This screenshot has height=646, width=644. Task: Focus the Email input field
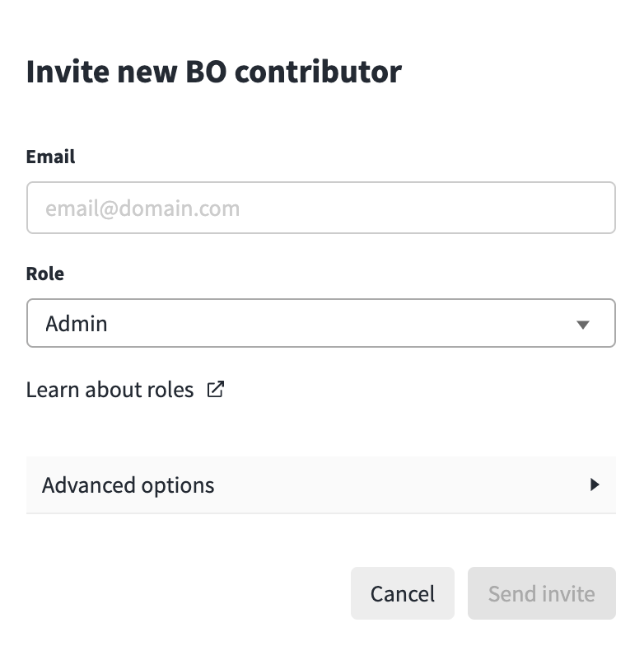click(x=321, y=208)
